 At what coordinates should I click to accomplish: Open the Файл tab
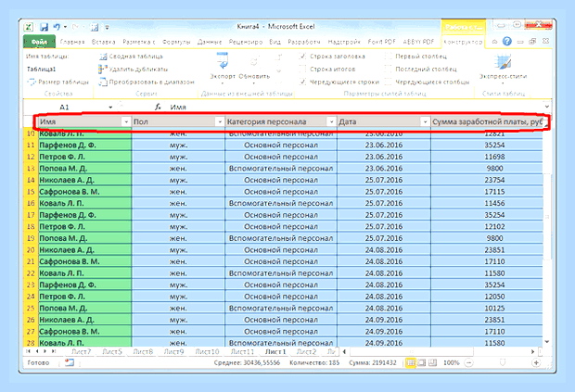click(39, 42)
